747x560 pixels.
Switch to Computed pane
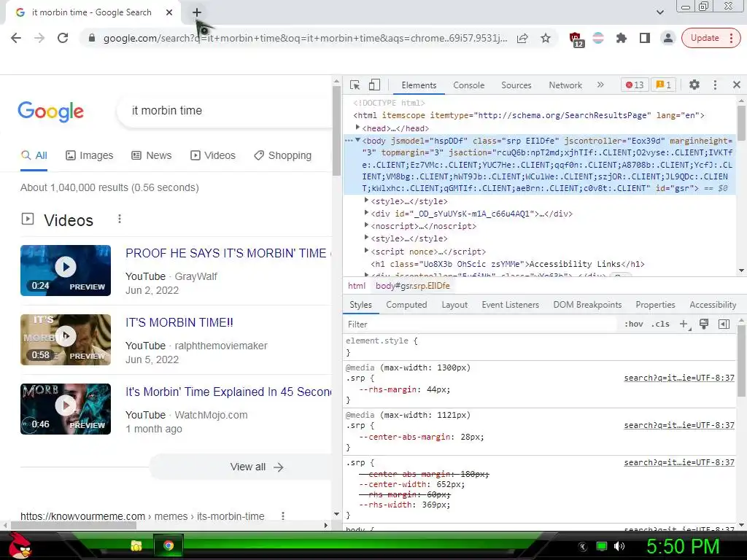click(x=406, y=305)
